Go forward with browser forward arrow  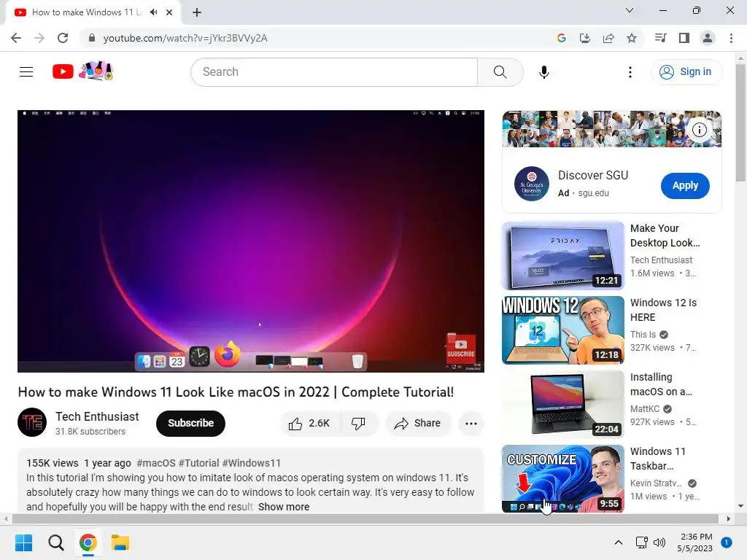(39, 38)
